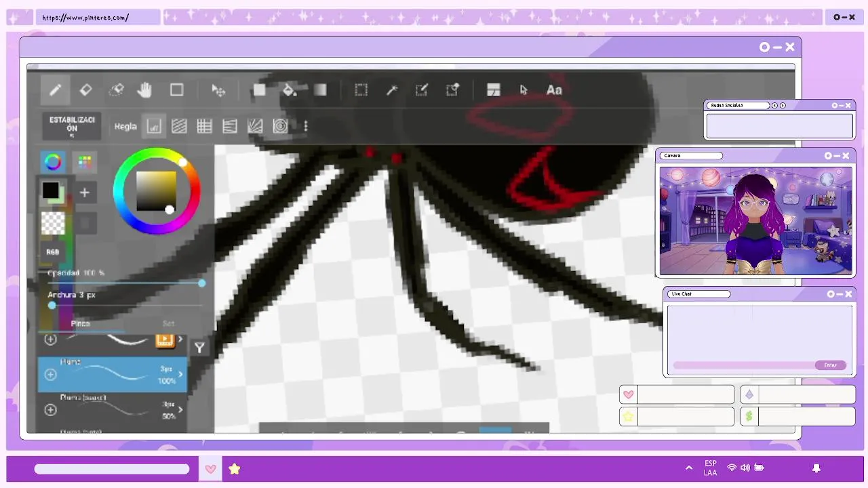
Task: Add the Pluma (suave) brush with its plus
Action: click(x=51, y=410)
